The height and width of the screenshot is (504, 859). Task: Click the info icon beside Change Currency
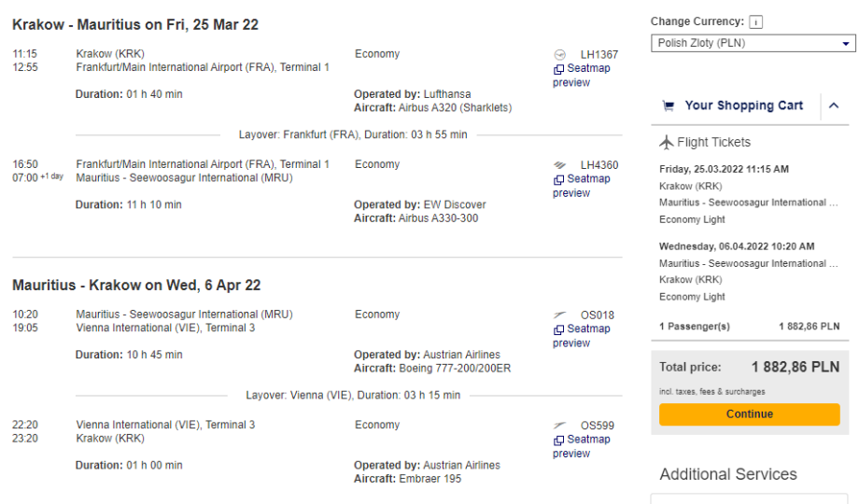click(756, 22)
